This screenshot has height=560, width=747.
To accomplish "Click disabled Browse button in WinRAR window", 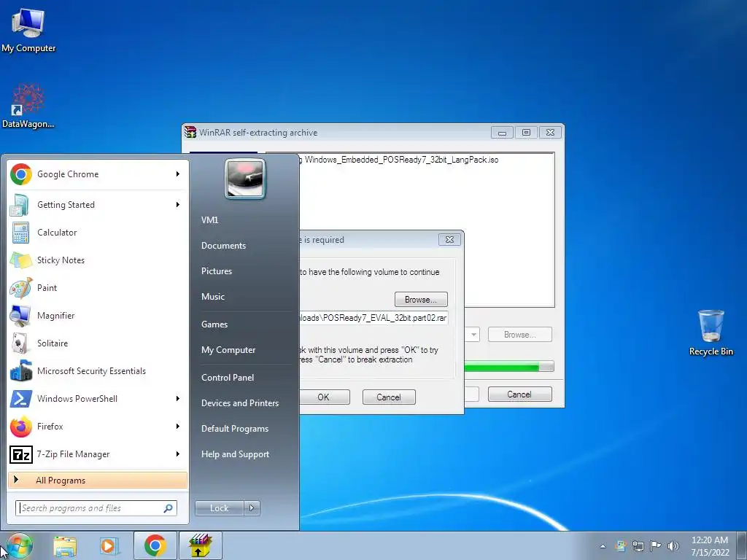I will point(519,335).
